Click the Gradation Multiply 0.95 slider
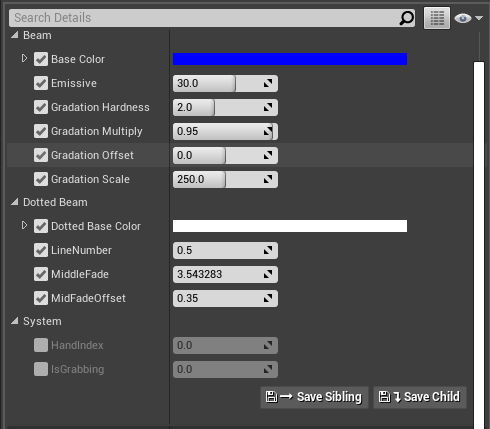 click(225, 131)
